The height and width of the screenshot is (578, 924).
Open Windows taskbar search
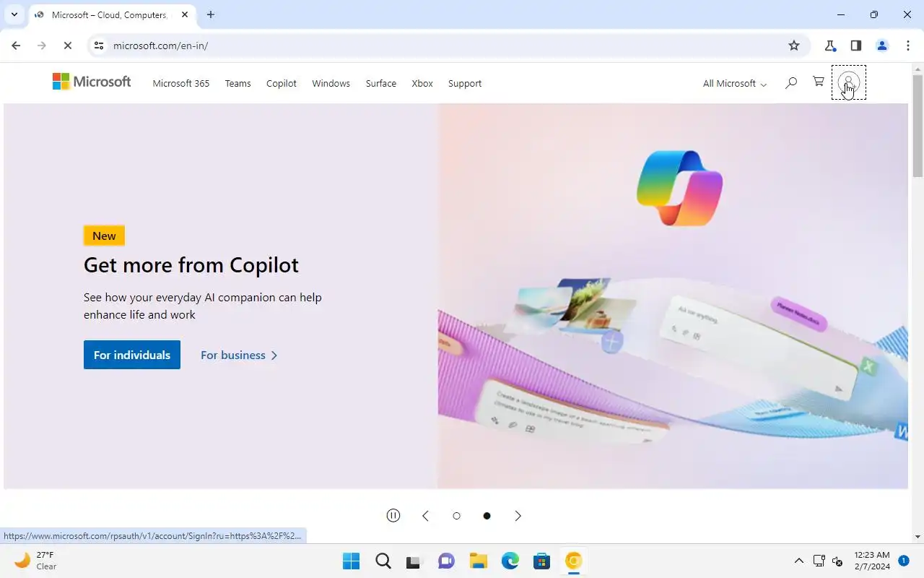click(383, 561)
